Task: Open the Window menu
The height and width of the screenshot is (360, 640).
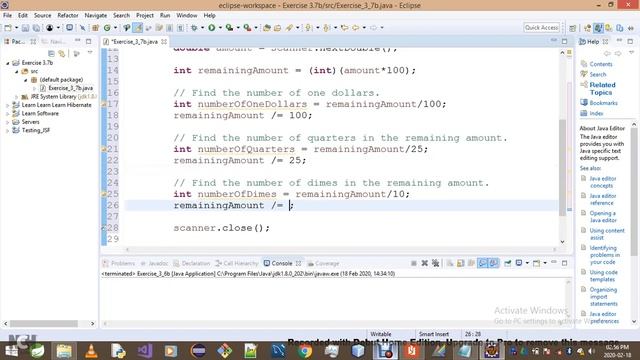Action: 187,15
